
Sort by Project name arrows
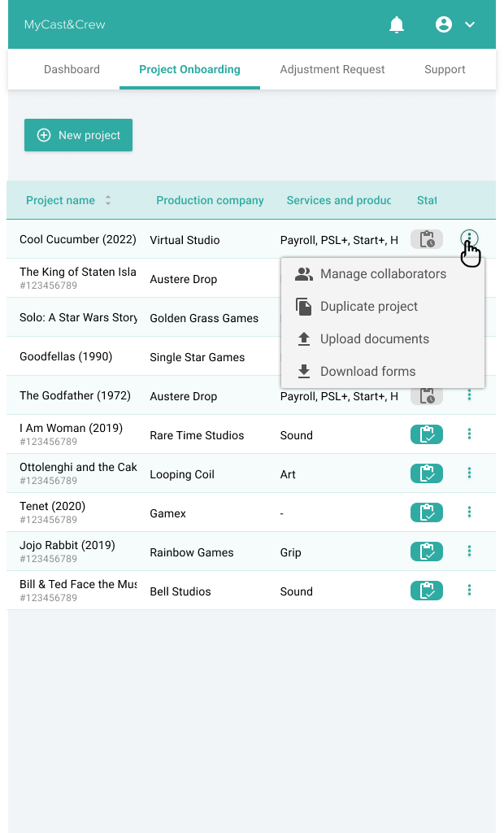tap(108, 200)
